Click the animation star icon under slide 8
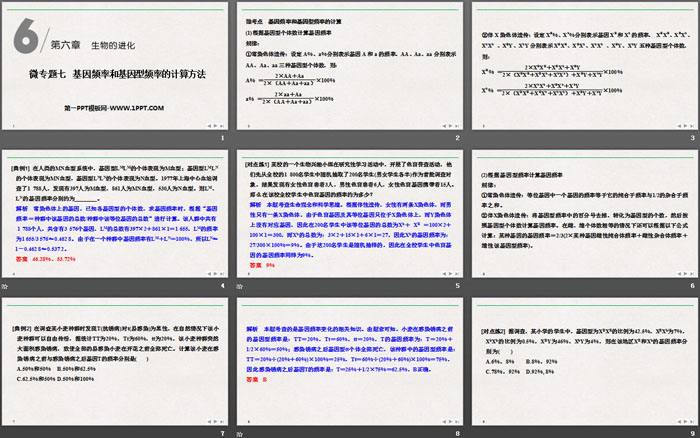The width and height of the screenshot is (700, 438). 240,434
